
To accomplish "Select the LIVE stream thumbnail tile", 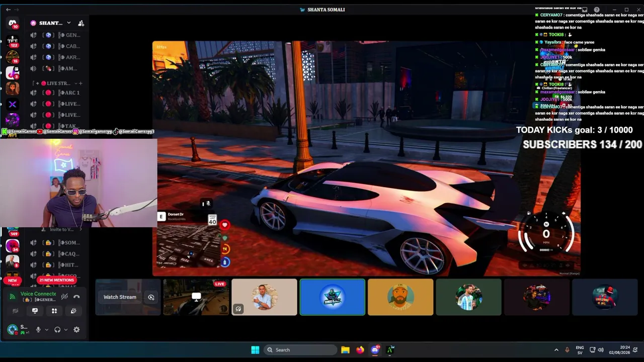I will point(196,297).
